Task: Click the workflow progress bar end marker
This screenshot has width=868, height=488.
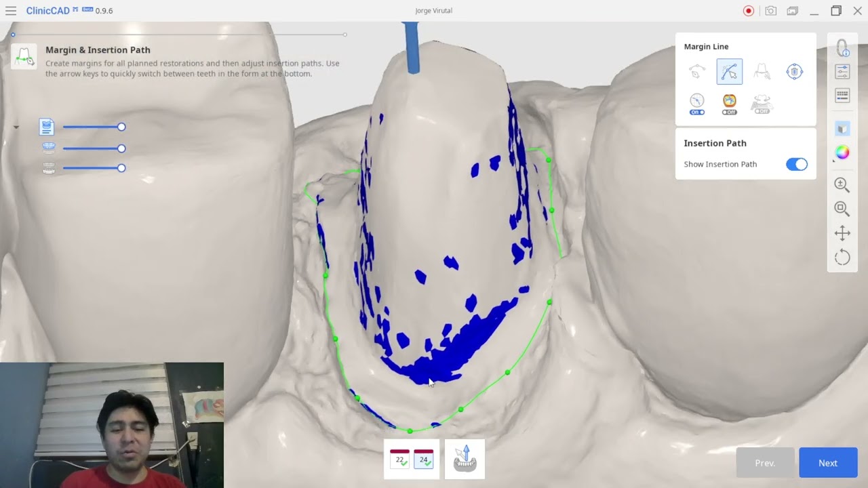Action: [345, 35]
